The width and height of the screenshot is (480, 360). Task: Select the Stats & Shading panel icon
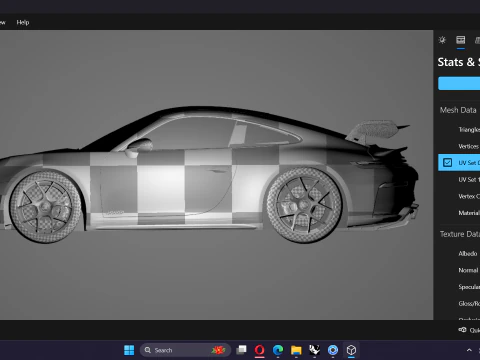tap(461, 40)
